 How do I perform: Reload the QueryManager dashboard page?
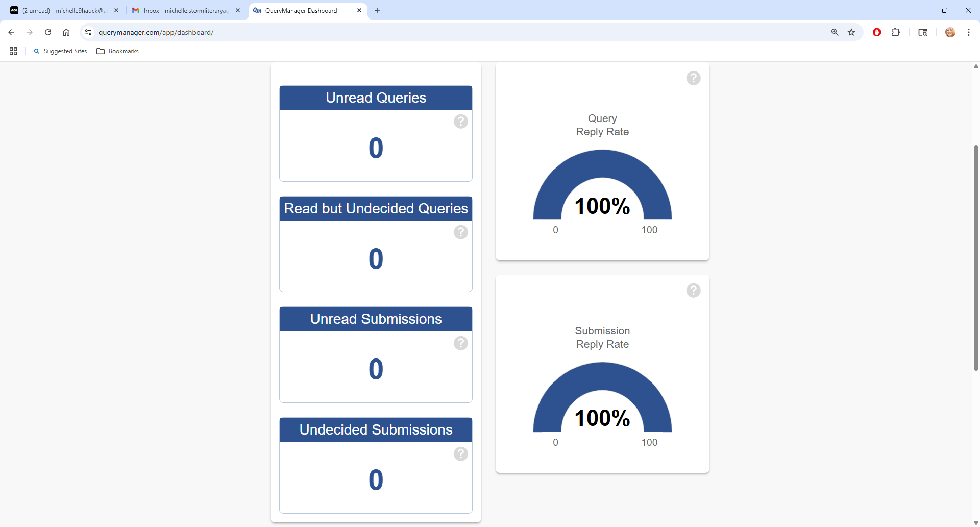coord(48,32)
